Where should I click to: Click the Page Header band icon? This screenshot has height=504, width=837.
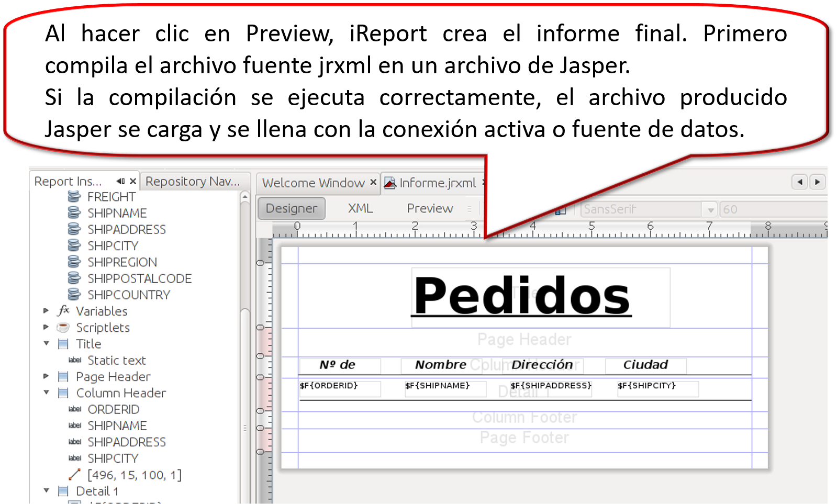(x=63, y=376)
